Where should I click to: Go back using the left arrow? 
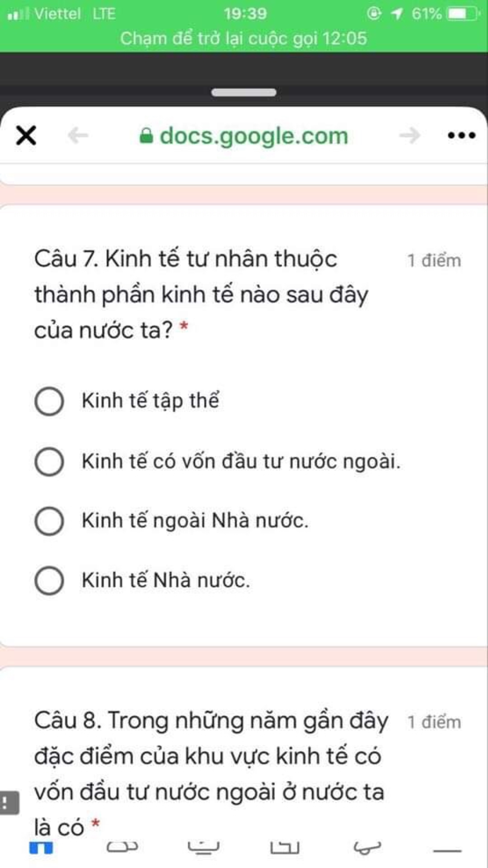click(x=78, y=135)
